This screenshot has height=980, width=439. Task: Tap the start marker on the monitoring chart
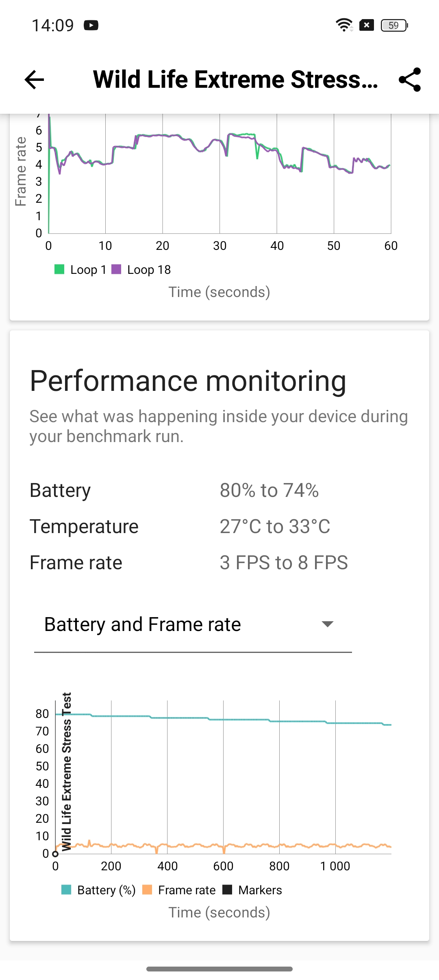tap(55, 854)
